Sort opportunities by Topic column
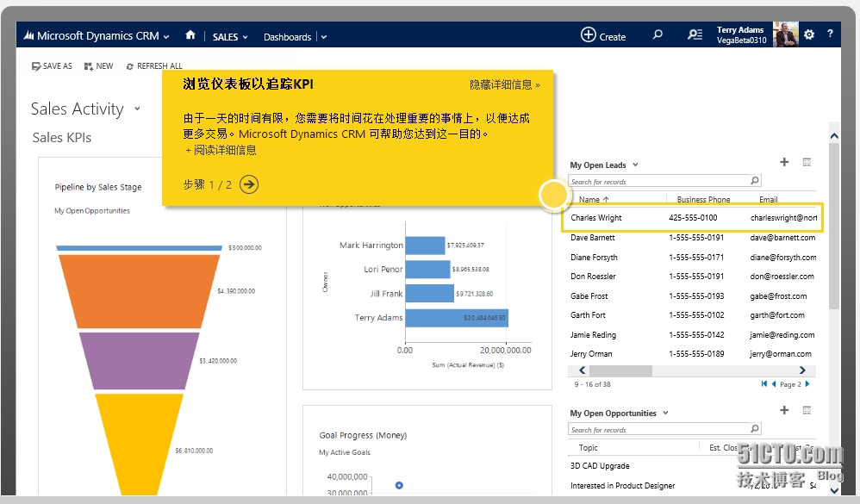Image resolution: width=860 pixels, height=504 pixels. click(588, 447)
